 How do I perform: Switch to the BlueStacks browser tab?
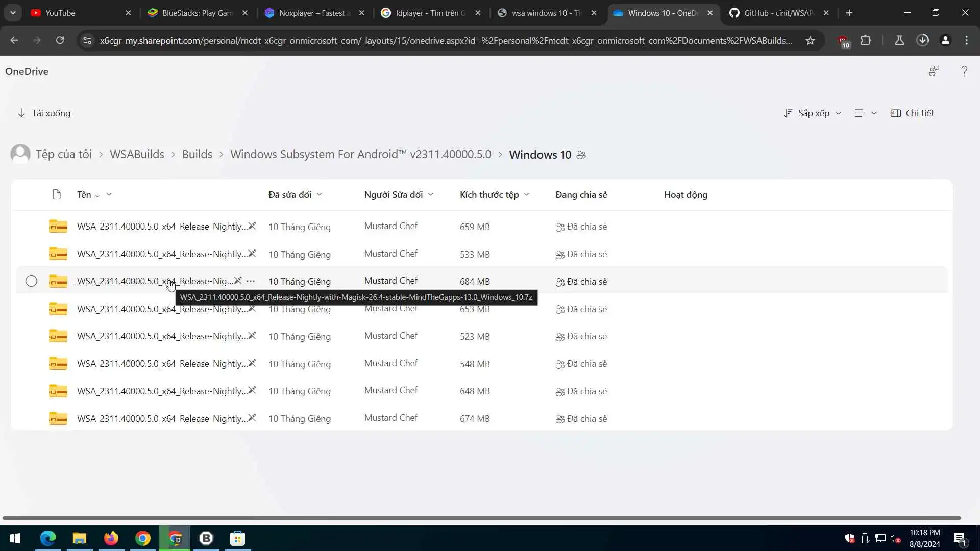pyautogui.click(x=194, y=13)
